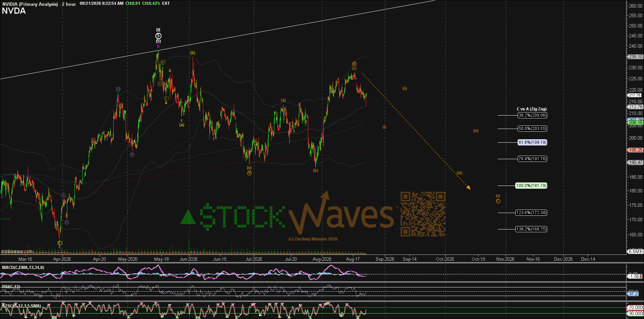This screenshot has height=319, width=644.
Task: Click the Dec-14 date on time axis
Action: point(588,259)
